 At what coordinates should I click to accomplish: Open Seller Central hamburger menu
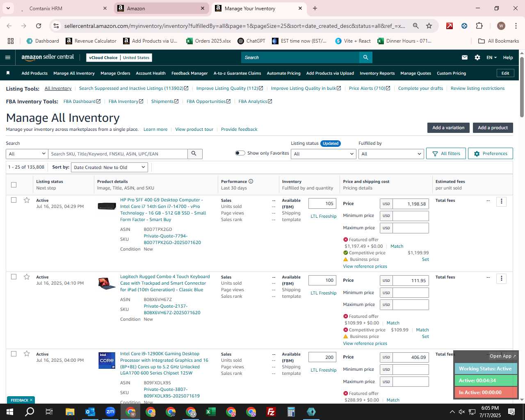tap(8, 57)
